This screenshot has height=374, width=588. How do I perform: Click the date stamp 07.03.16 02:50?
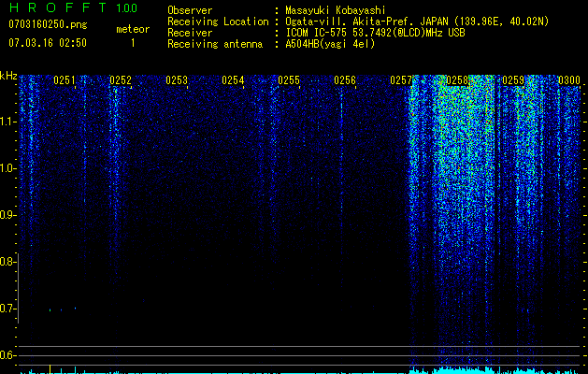click(x=48, y=42)
